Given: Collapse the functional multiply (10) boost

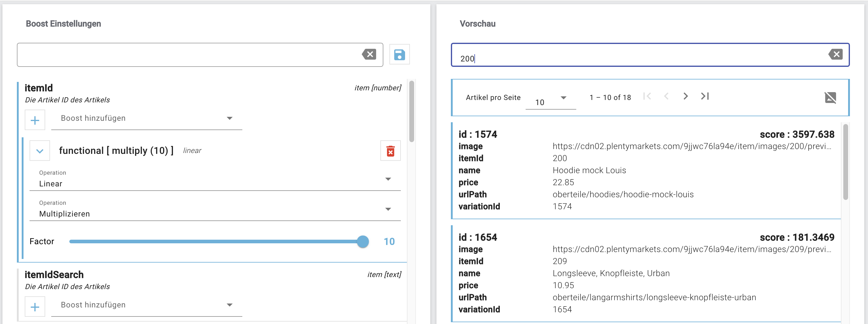Looking at the screenshot, I should pyautogui.click(x=40, y=151).
